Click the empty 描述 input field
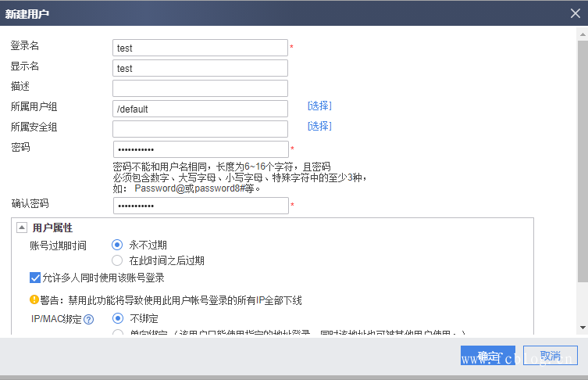The height and width of the screenshot is (380, 588). coord(200,88)
